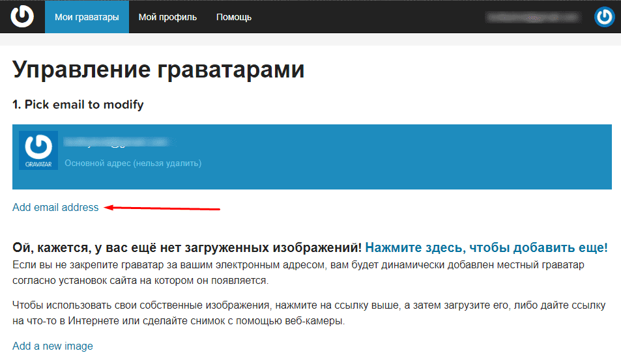Click the 1. Pick email to modify subheading
Viewport: 621px width, 364px height.
pyautogui.click(x=78, y=104)
